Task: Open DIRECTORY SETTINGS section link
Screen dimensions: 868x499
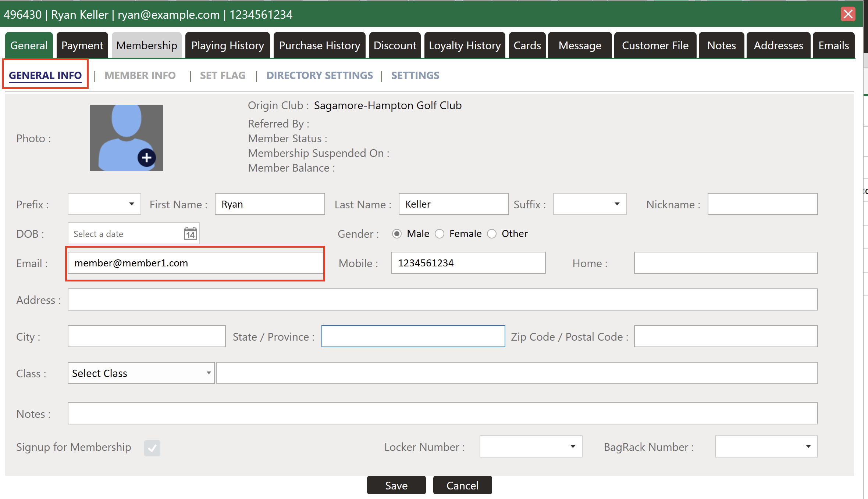Action: 319,75
